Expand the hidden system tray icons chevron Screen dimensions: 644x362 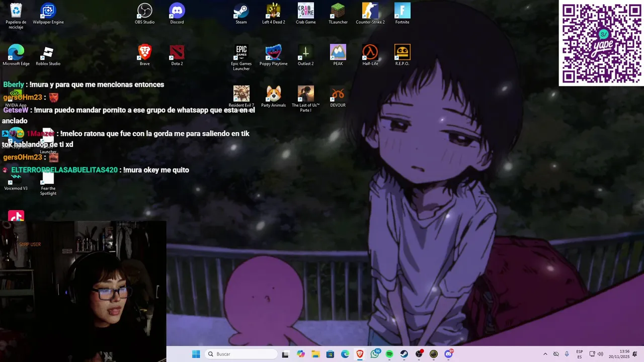(x=545, y=354)
